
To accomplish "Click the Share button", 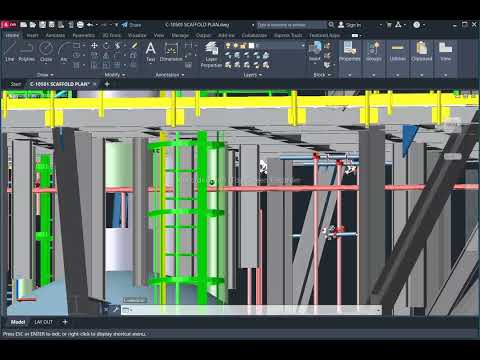I will click(x=131, y=25).
